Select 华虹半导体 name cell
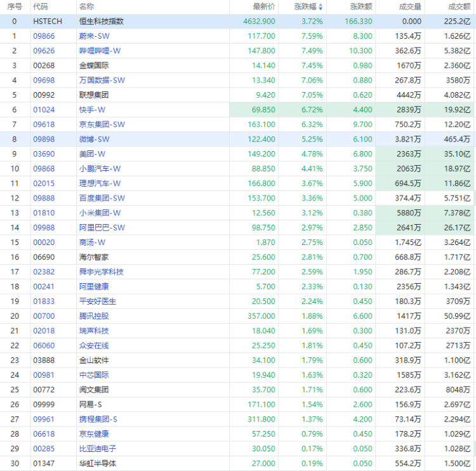This screenshot has height=471, width=476. point(98,463)
